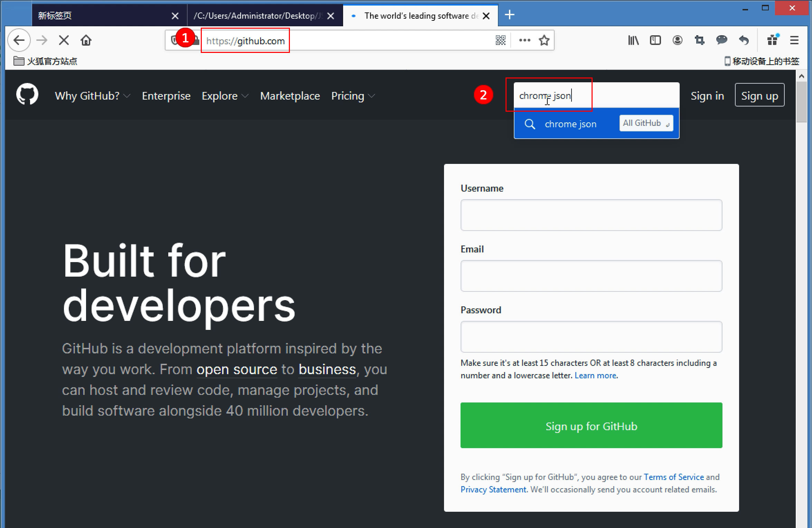This screenshot has width=812, height=528.
Task: Focus the Password input field
Action: coord(591,337)
